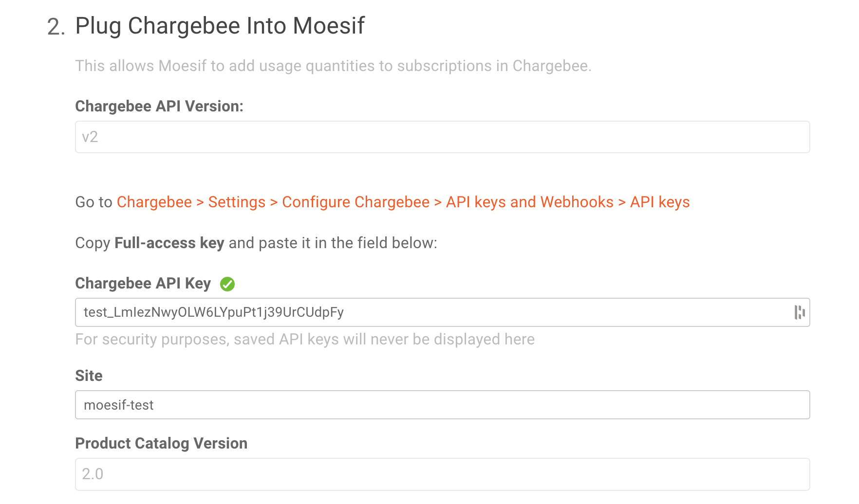Click the Full-access key bold instruction text
Screen dimensions: 859x504
[168, 243]
